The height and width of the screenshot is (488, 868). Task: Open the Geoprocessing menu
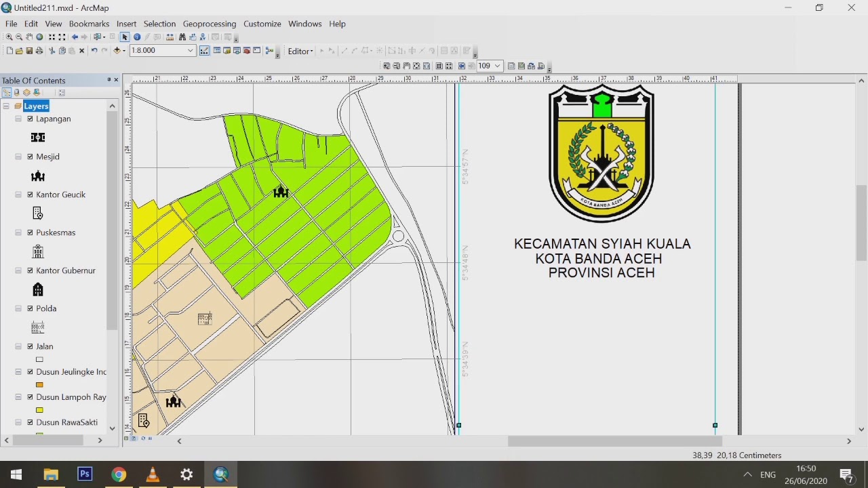click(x=210, y=24)
